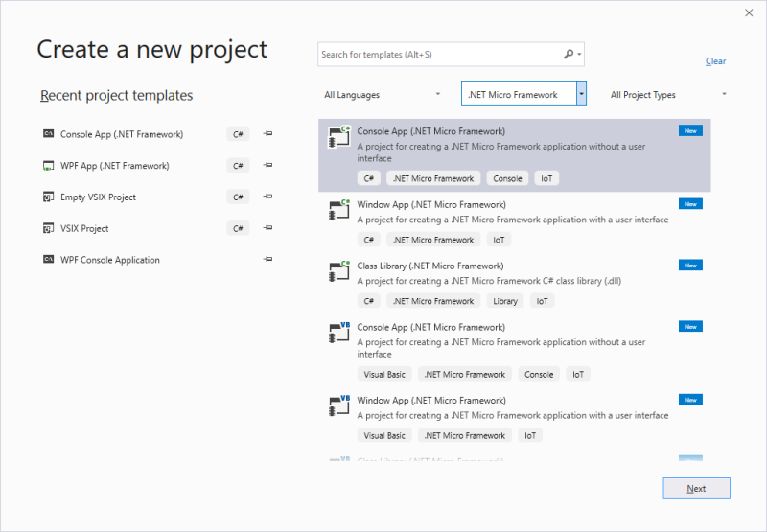
Task: Expand the .NET Micro Framework platform dropdown
Action: [x=581, y=94]
